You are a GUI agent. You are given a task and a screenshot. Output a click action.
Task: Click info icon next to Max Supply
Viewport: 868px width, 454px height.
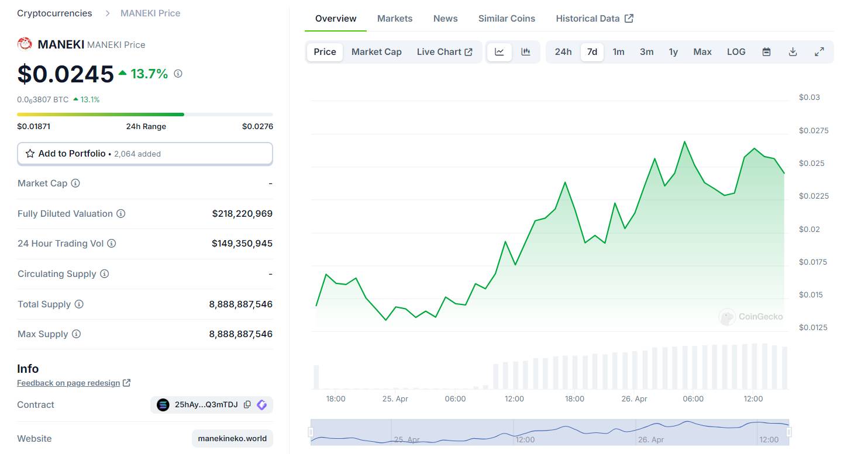pyautogui.click(x=76, y=334)
